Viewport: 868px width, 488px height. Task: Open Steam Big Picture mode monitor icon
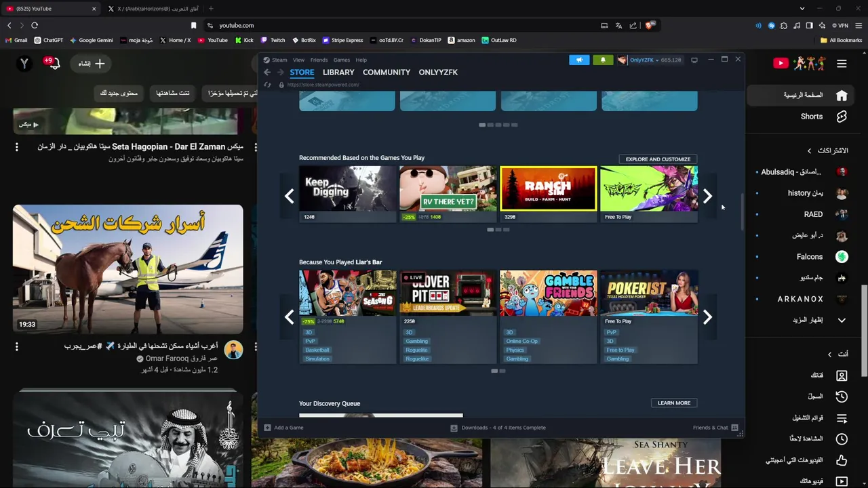click(694, 60)
